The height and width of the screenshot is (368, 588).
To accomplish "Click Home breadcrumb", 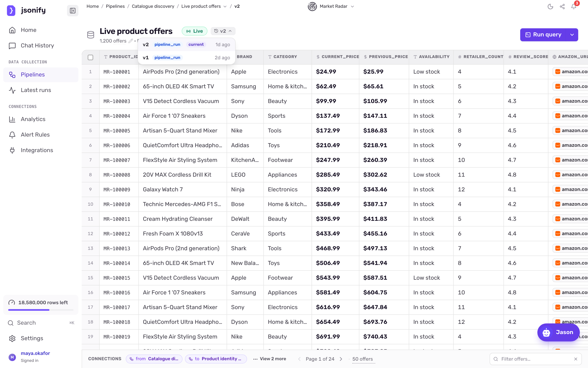I will (x=92, y=6).
